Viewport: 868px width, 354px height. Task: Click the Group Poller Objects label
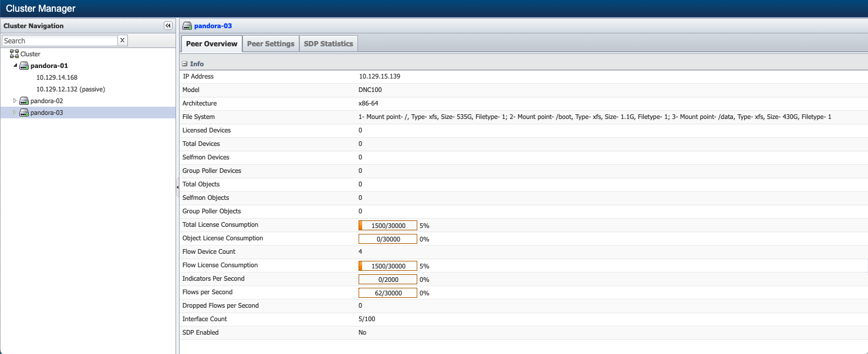[212, 211]
